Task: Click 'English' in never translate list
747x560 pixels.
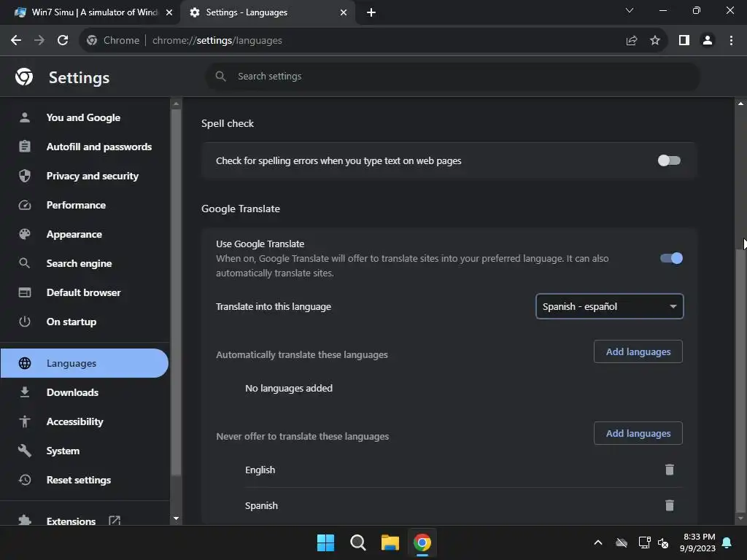Action: (x=260, y=470)
